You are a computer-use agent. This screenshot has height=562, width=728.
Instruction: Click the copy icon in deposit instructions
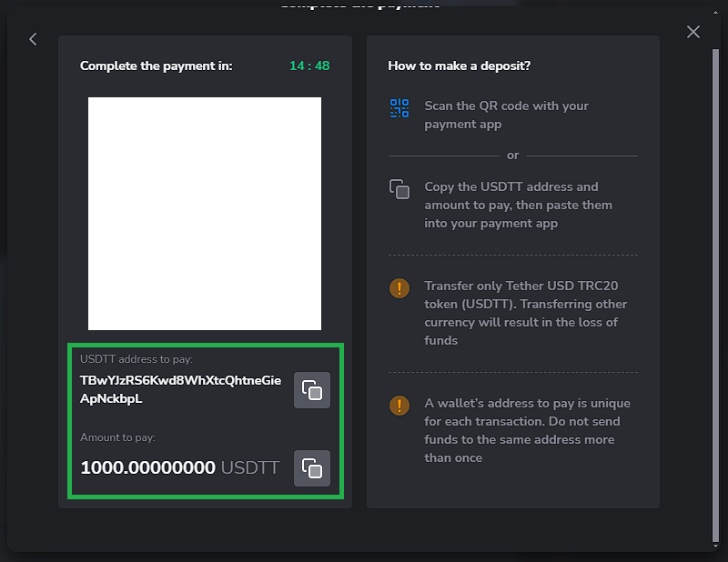coord(399,188)
